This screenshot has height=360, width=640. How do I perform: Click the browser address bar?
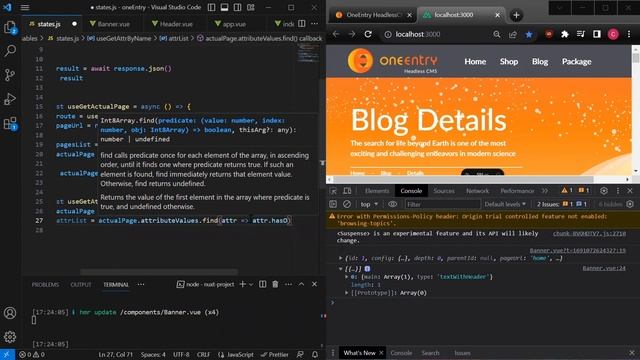coord(437,34)
